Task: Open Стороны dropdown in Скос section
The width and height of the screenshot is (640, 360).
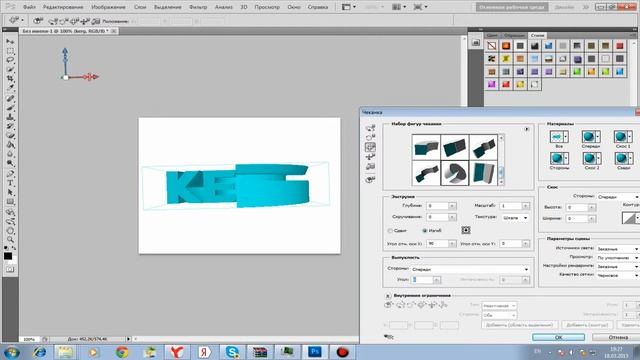Action: [618, 197]
